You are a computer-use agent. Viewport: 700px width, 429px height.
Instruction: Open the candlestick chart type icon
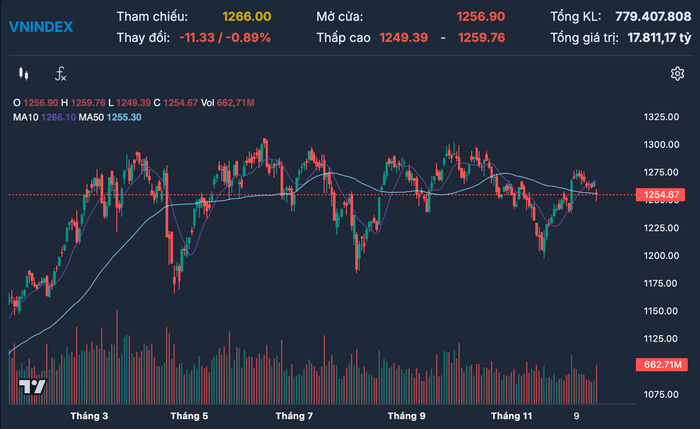pos(24,74)
